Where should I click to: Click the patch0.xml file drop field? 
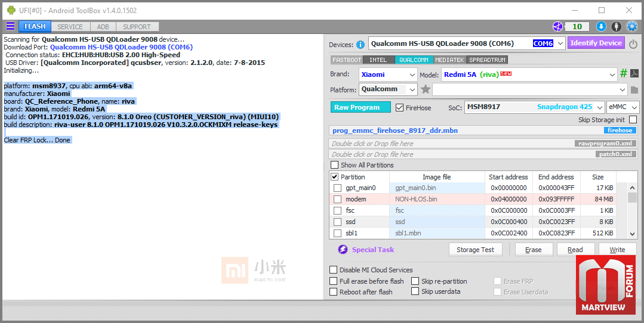point(483,154)
